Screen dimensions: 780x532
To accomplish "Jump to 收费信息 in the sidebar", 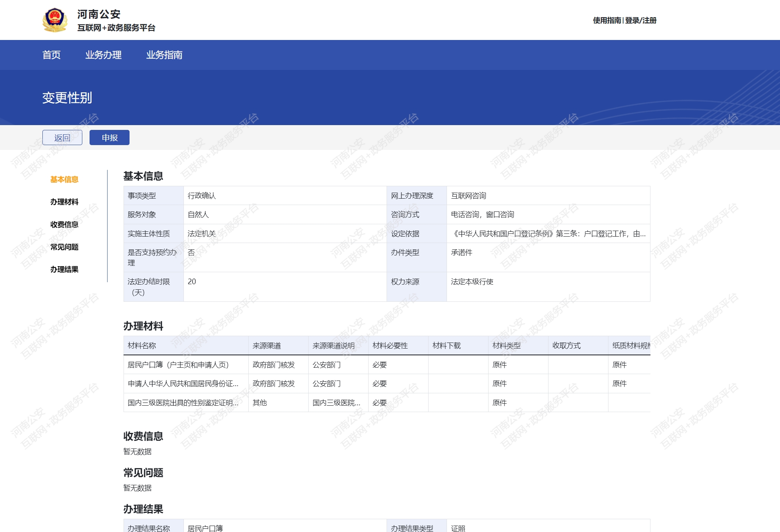I will (x=64, y=225).
